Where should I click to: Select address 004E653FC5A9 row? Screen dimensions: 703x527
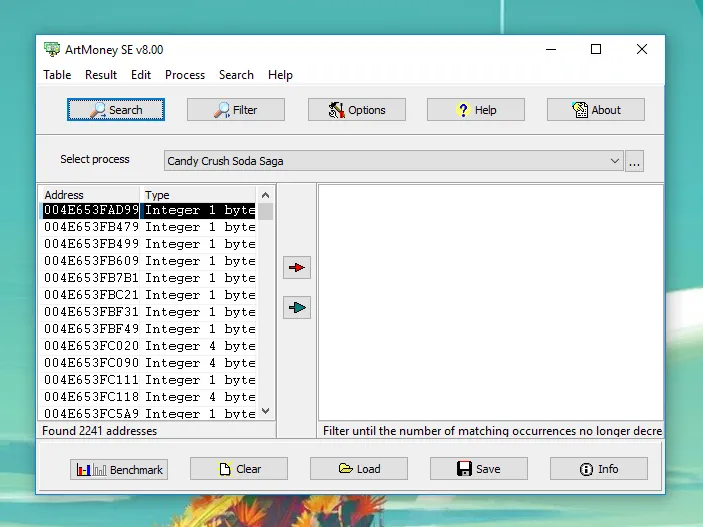pos(149,413)
